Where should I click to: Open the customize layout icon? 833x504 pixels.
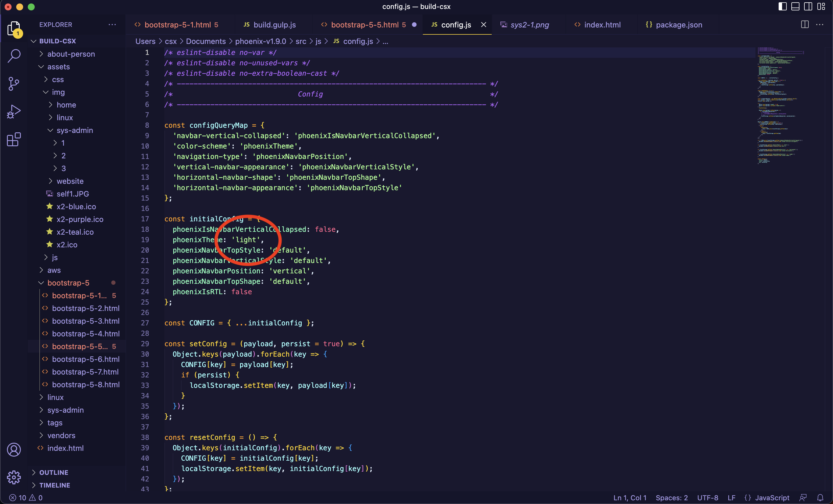point(821,6)
